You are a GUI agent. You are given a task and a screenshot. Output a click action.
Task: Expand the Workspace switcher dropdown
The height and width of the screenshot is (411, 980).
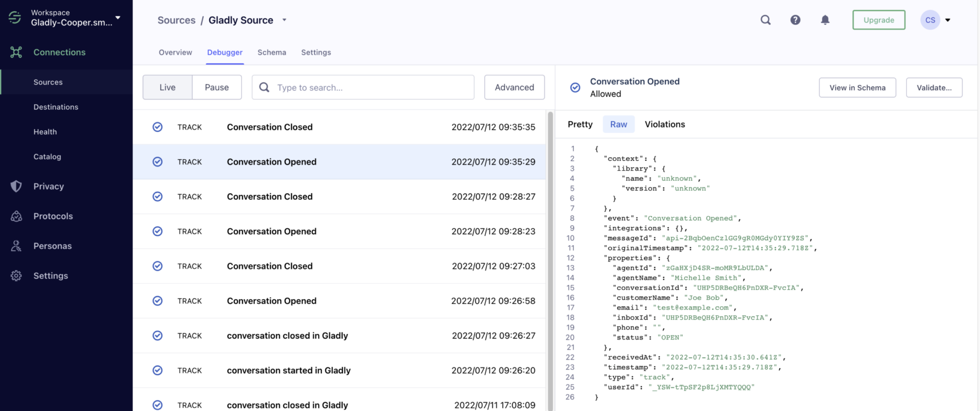118,17
